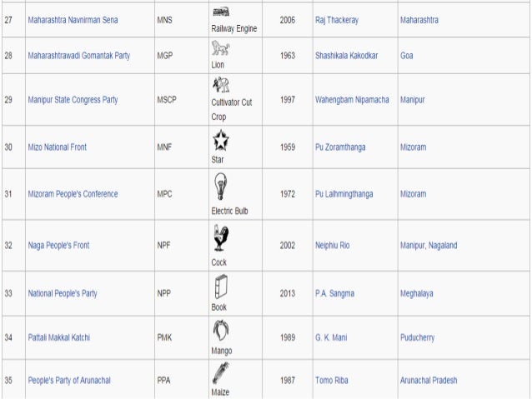Image resolution: width=532 pixels, height=399 pixels.
Task: Click the Electric Bulb symbol icon
Action: click(x=220, y=186)
